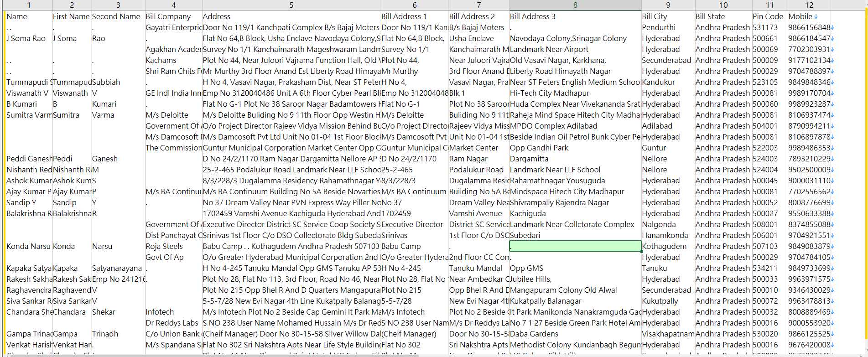
Task: Select the 'Pendurthi' city cell
Action: (668, 27)
